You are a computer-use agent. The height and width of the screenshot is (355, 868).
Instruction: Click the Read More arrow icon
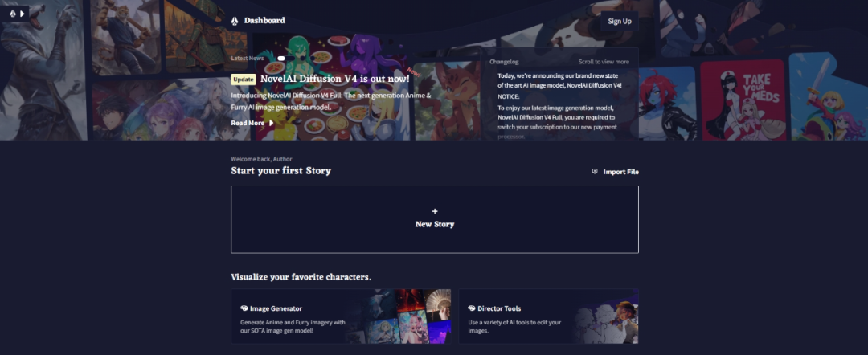click(x=272, y=123)
